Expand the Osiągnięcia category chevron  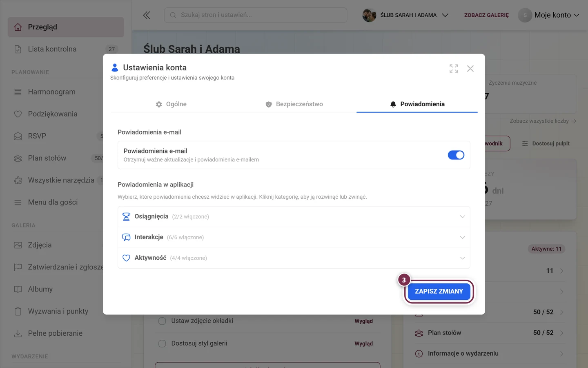click(x=462, y=217)
